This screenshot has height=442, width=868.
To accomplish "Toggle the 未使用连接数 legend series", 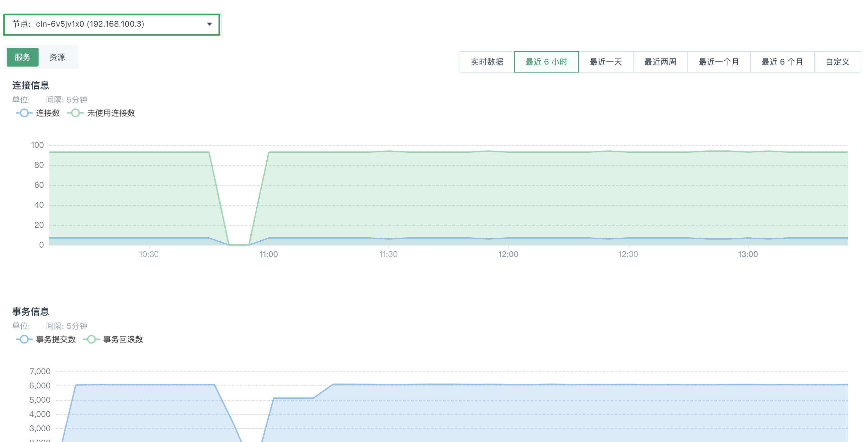I will tap(101, 113).
